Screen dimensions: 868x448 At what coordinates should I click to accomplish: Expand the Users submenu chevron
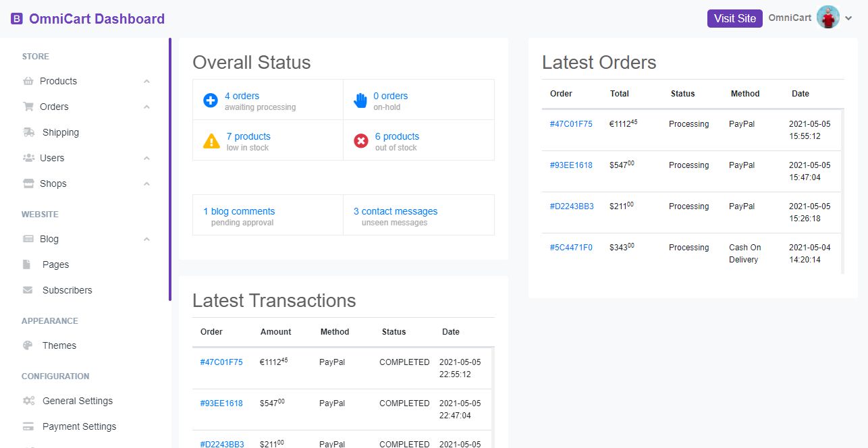point(146,159)
